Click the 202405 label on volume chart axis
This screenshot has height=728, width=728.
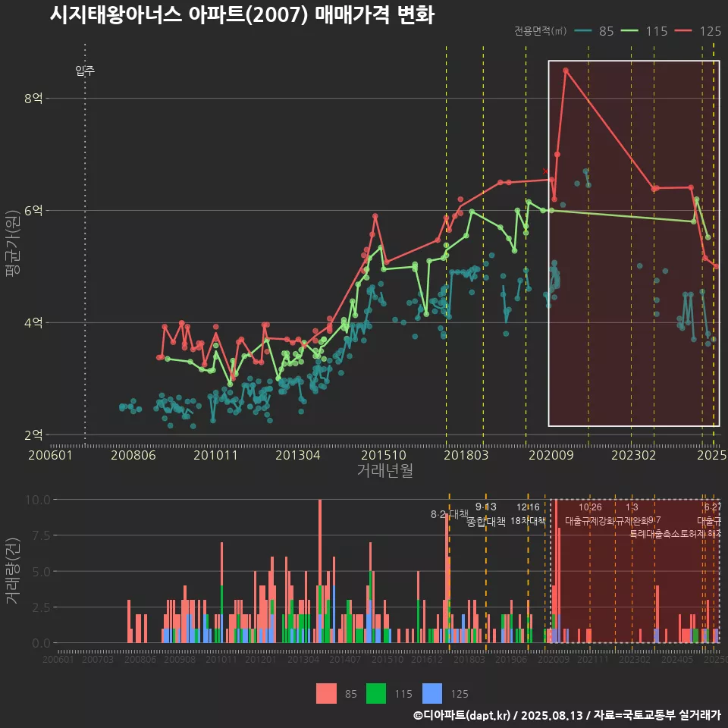click(x=677, y=659)
